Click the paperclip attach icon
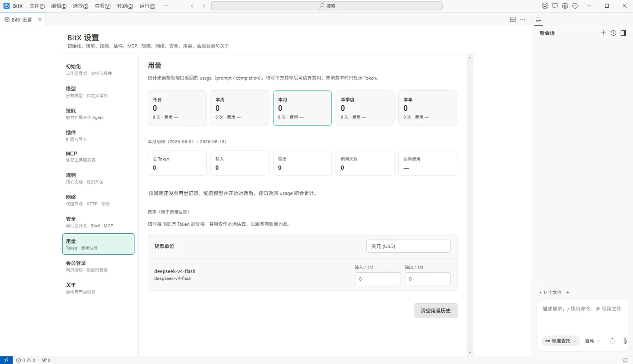The width and height of the screenshot is (633, 364). (x=625, y=341)
